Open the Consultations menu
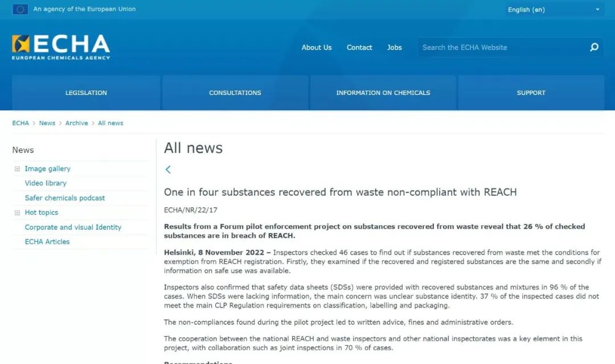The height and width of the screenshot is (364, 615). tap(235, 93)
